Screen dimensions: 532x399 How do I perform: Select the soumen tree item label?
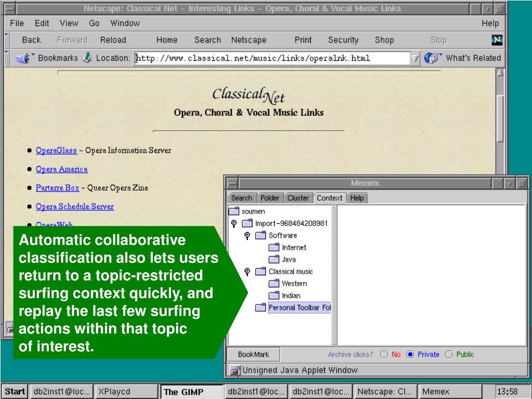coord(253,211)
